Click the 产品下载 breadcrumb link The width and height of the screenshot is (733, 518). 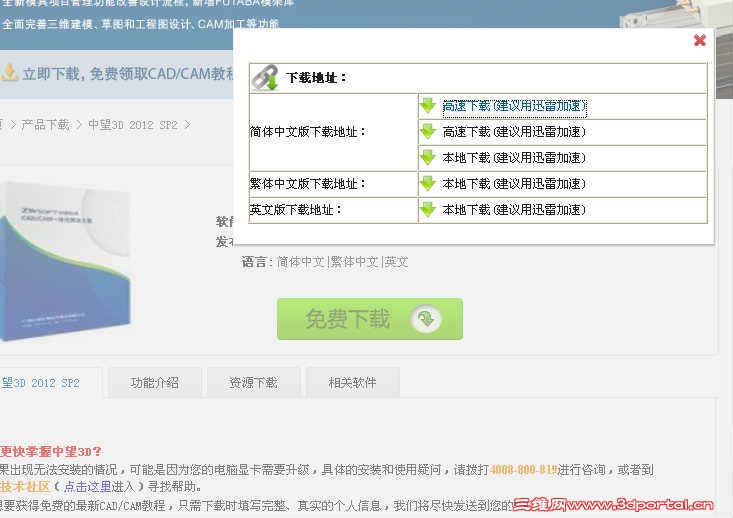click(x=45, y=125)
